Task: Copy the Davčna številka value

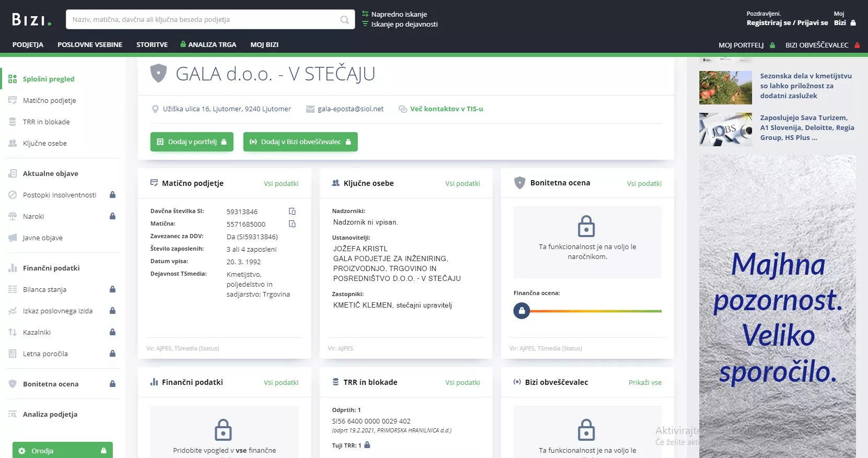Action: [292, 212]
